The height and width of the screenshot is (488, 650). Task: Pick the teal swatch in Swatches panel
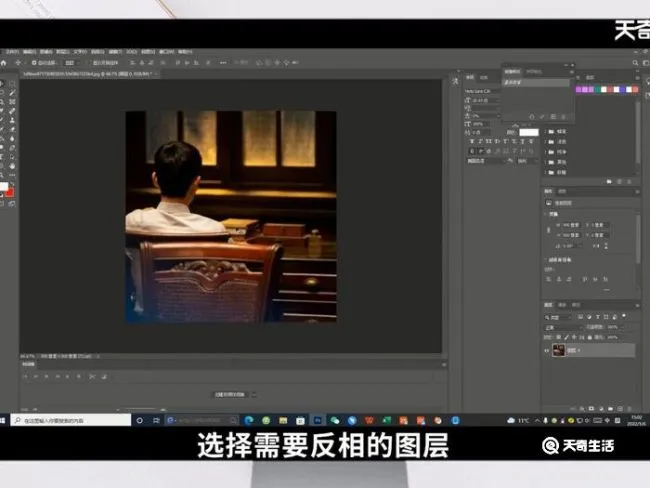[597, 90]
